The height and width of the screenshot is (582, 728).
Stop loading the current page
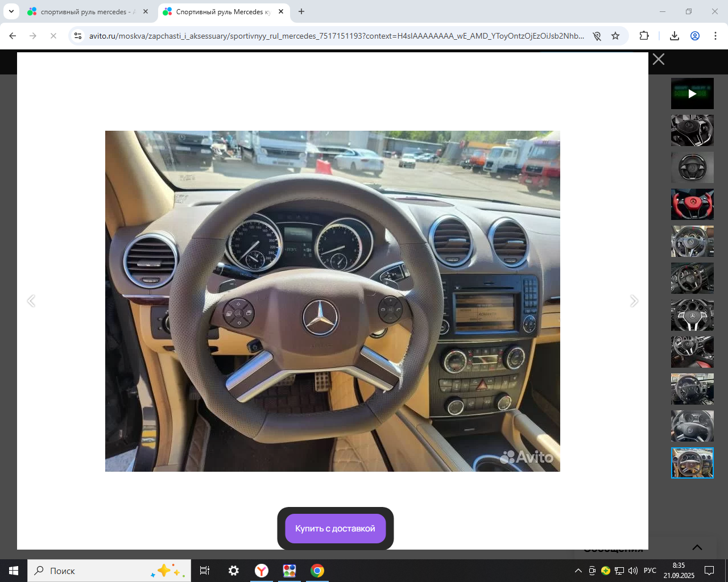[x=53, y=36]
